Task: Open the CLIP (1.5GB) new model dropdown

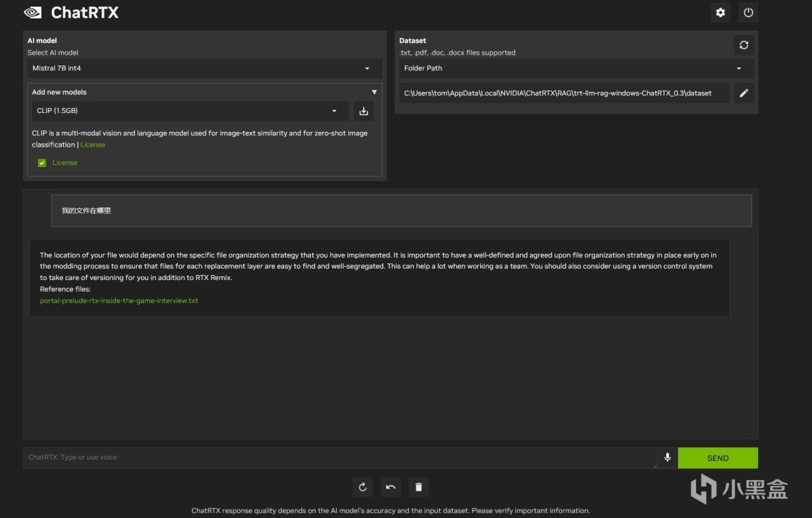Action: coord(190,111)
